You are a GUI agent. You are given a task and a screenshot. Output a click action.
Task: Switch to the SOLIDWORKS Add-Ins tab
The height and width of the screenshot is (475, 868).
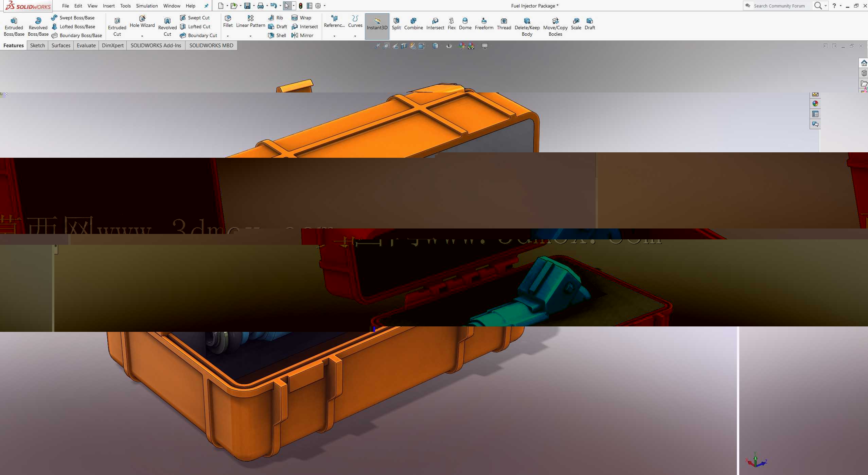tap(156, 46)
